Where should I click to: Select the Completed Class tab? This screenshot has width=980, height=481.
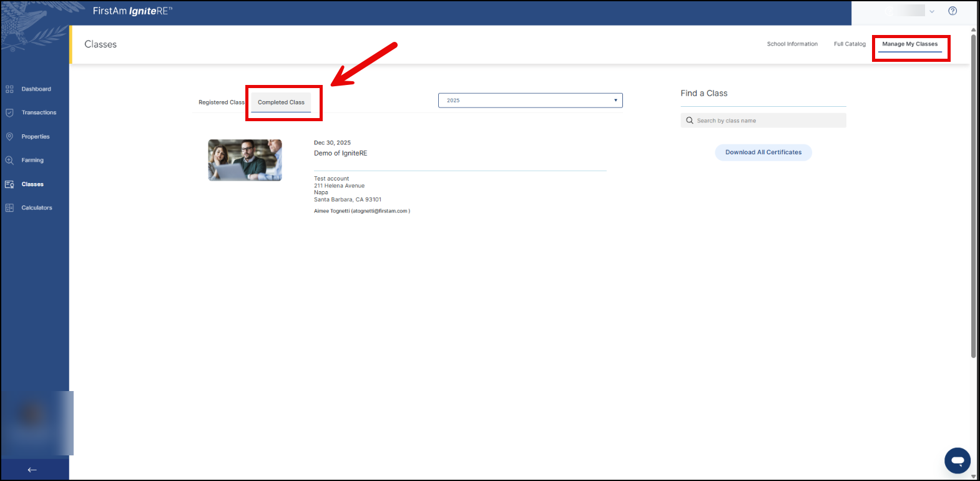point(281,102)
